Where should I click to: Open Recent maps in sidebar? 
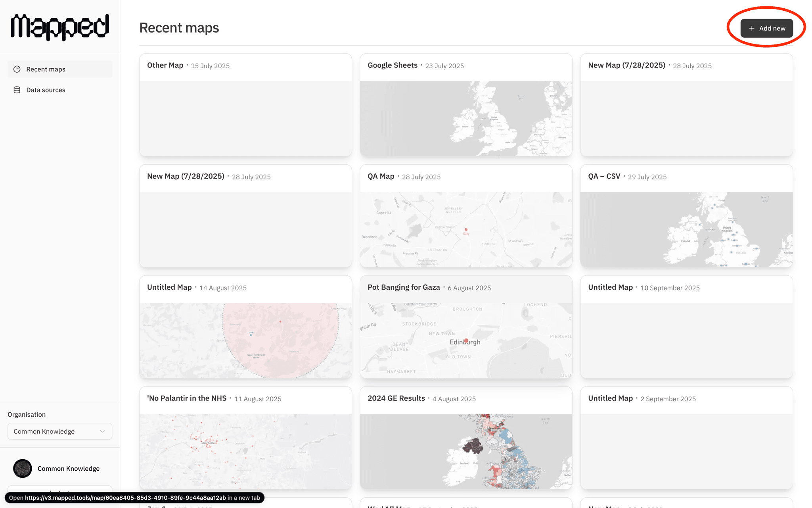pos(46,69)
